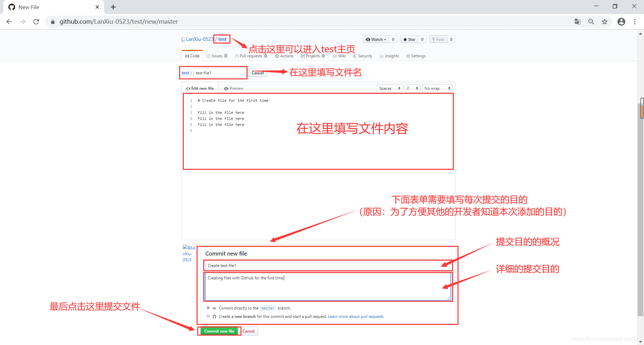
Task: Open the No wrap dropdown
Action: [437, 88]
